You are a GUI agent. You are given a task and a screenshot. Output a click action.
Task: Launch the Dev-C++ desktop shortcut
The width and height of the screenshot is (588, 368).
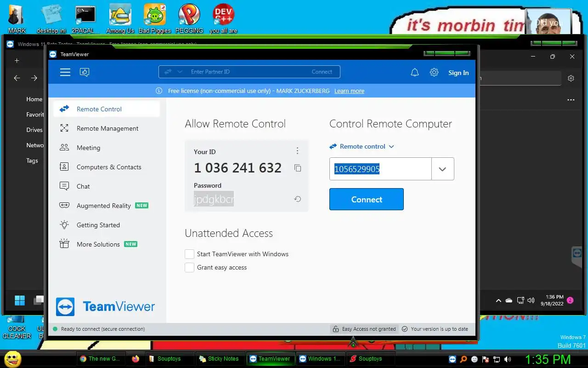223,19
